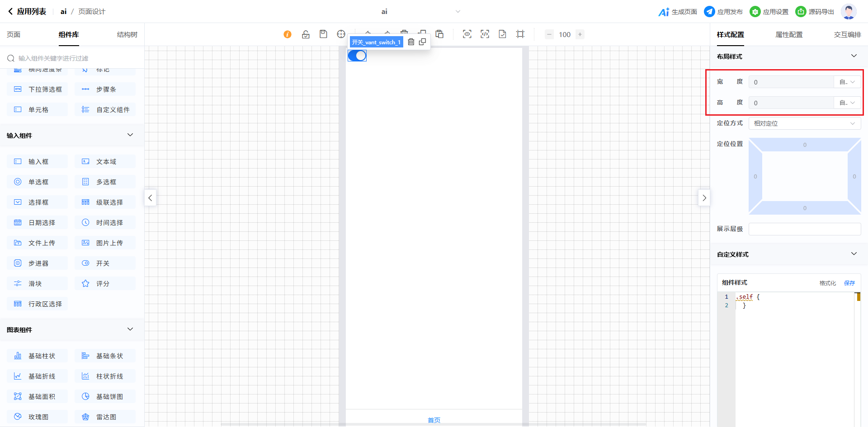Screen dimensions: 868x427
Task: Click the orange info icon
Action: [288, 34]
